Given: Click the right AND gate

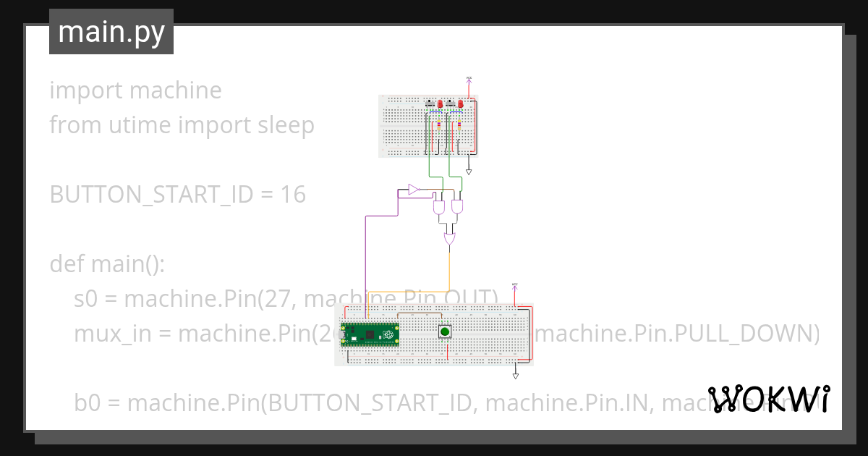Looking at the screenshot, I should click(x=457, y=206).
